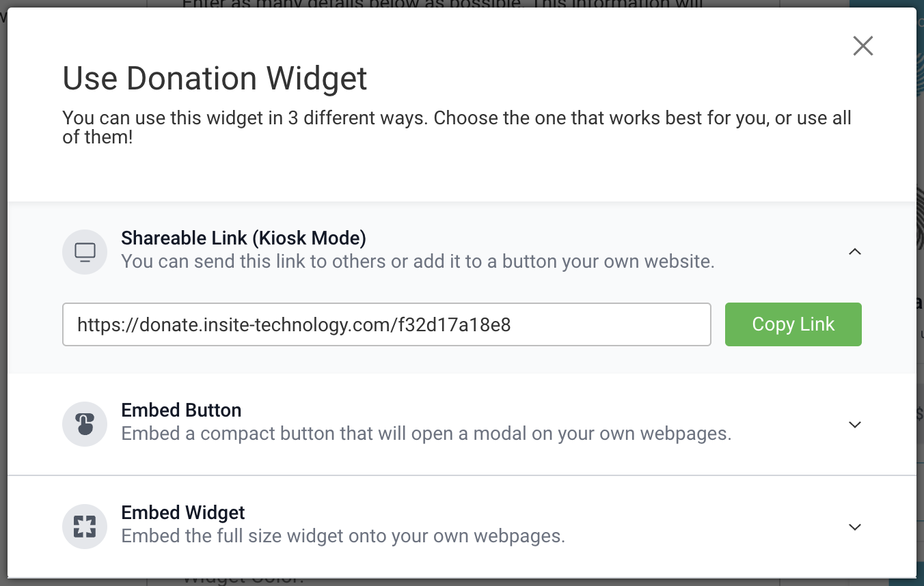Image resolution: width=924 pixels, height=586 pixels.
Task: Click the 'Embed the full size widget' description
Action: 343,536
